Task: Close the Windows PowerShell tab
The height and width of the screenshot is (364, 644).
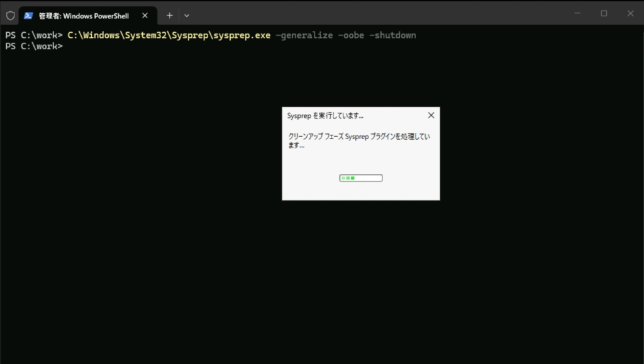Action: 145,16
